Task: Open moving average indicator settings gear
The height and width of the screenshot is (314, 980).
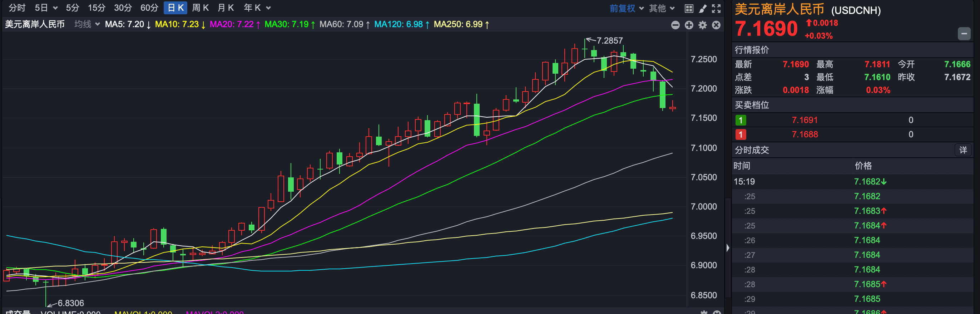Action: 703,25
